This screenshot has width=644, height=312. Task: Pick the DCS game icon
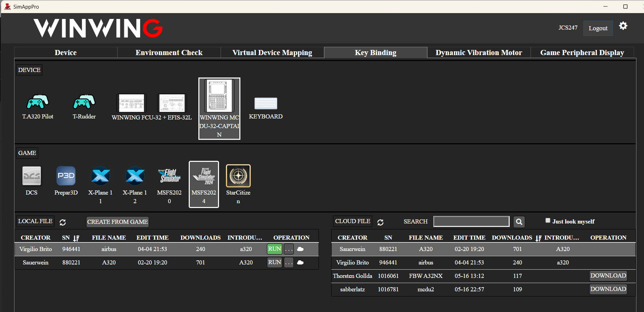[32, 176]
